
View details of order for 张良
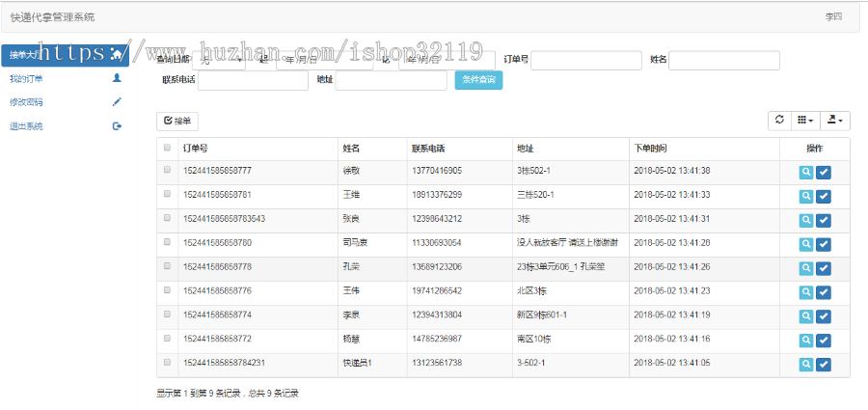pos(806,220)
